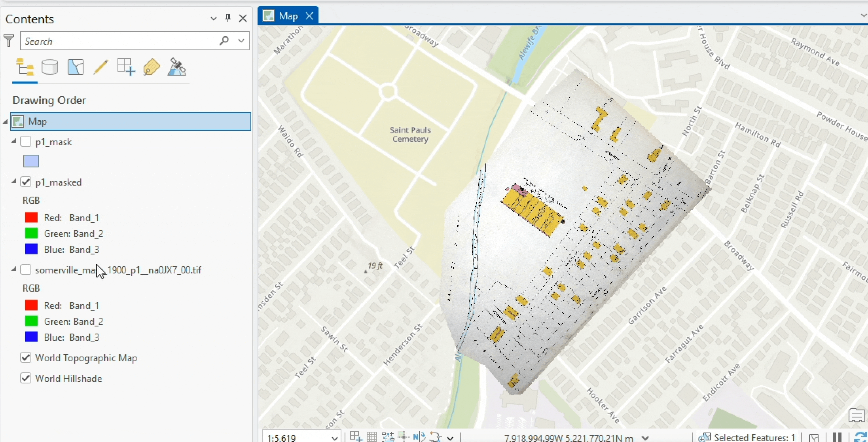Switch to the Map view tab
868x442 pixels.
coord(288,16)
